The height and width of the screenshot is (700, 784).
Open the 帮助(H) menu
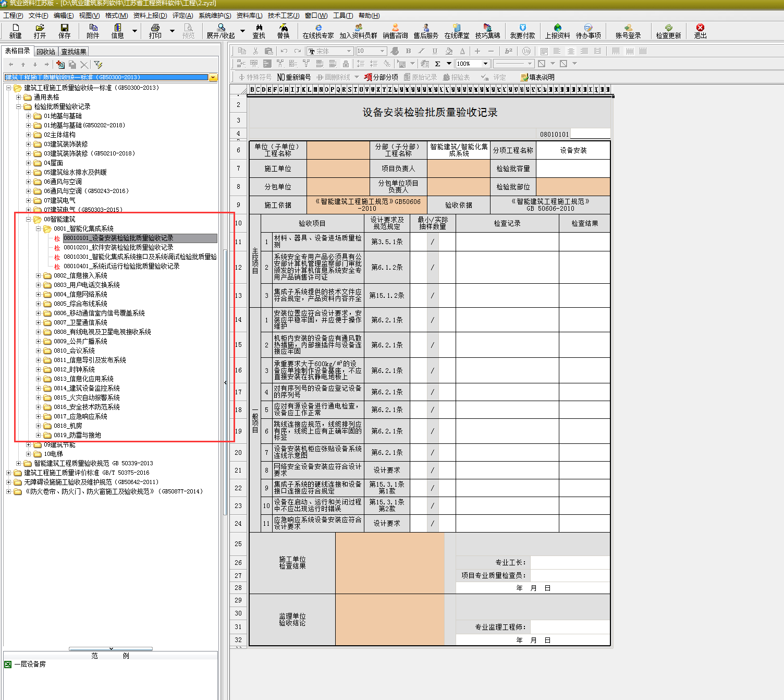pyautogui.click(x=369, y=16)
